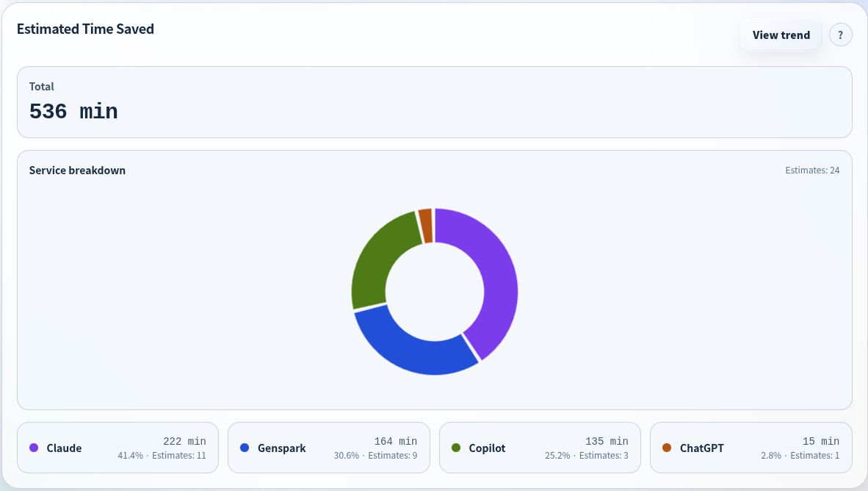This screenshot has height=491, width=868.
Task: Click the 'Estimated Time Saved' title
Action: [85, 29]
